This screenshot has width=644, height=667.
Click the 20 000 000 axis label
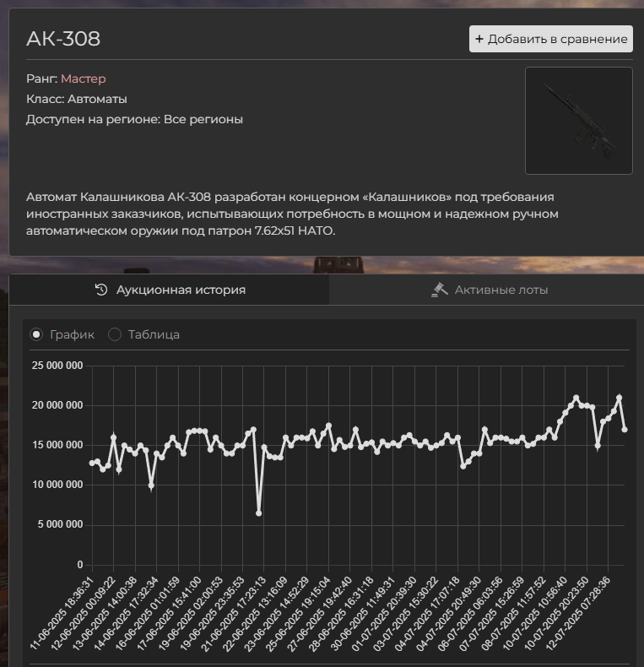(57, 405)
